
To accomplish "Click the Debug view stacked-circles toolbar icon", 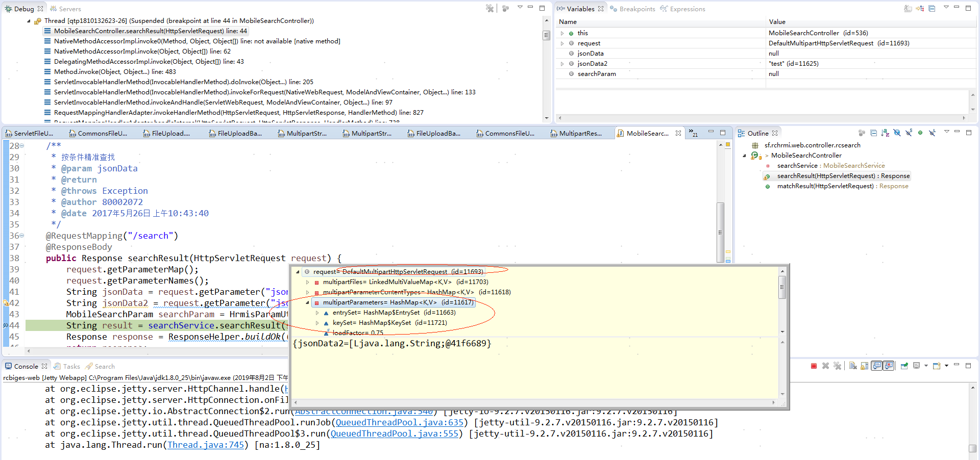I will (505, 9).
